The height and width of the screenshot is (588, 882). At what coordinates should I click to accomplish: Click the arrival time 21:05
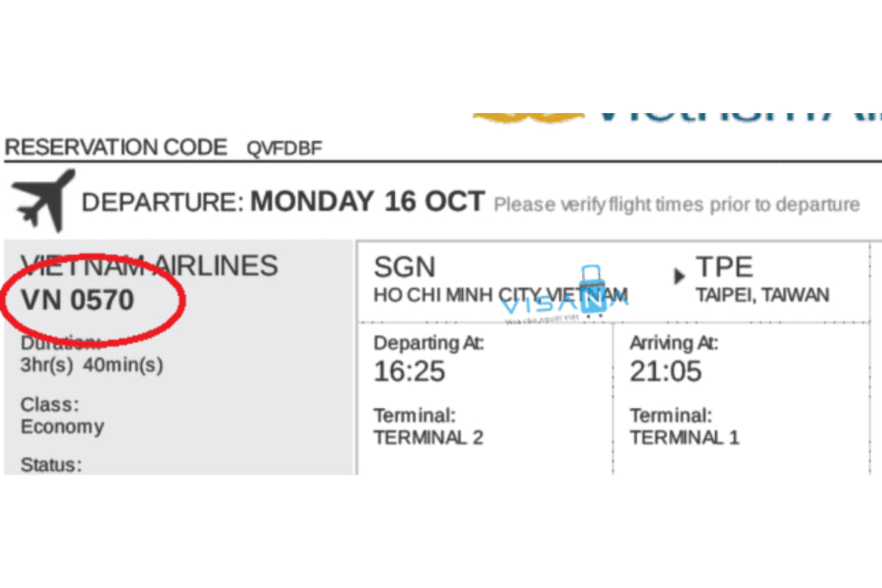tap(665, 371)
